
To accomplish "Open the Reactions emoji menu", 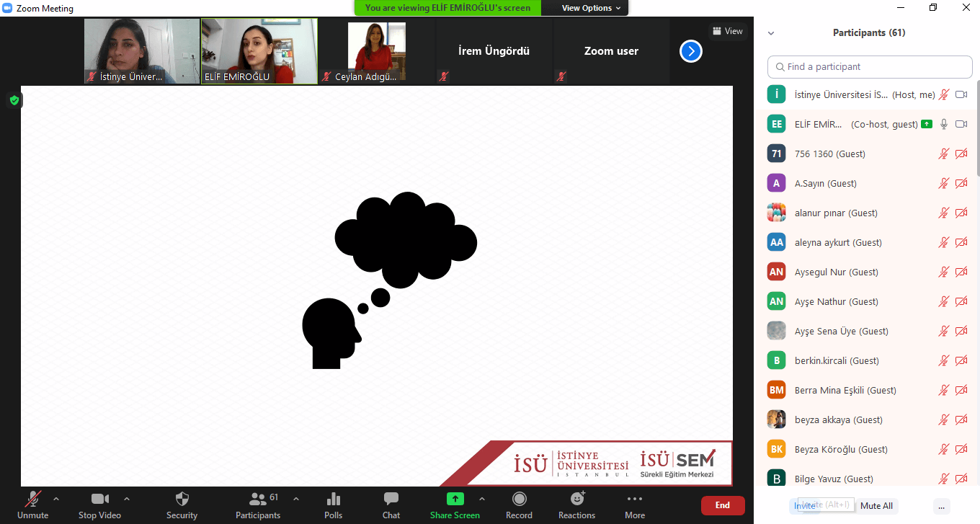I will click(576, 499).
